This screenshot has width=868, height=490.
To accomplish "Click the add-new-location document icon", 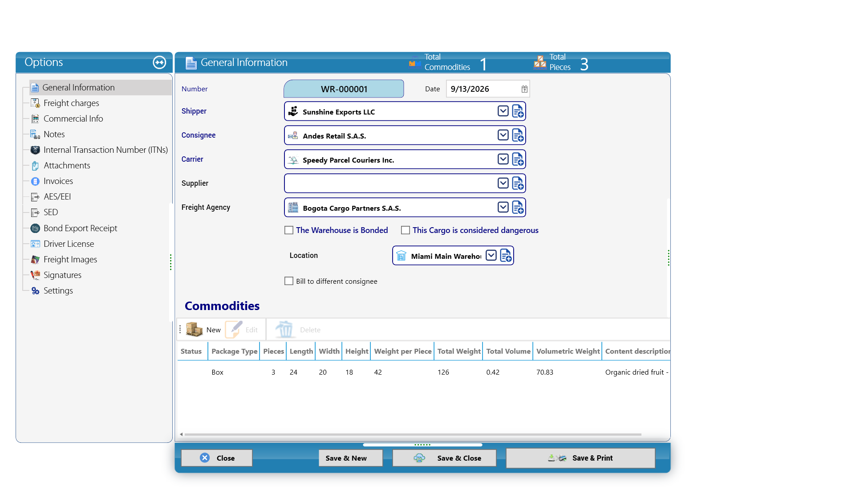I will pos(506,256).
